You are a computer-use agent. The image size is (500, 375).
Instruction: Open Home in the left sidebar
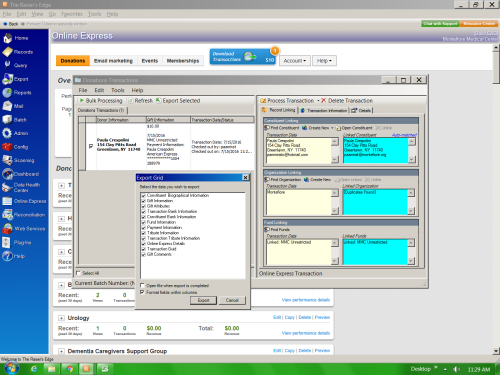click(16, 38)
